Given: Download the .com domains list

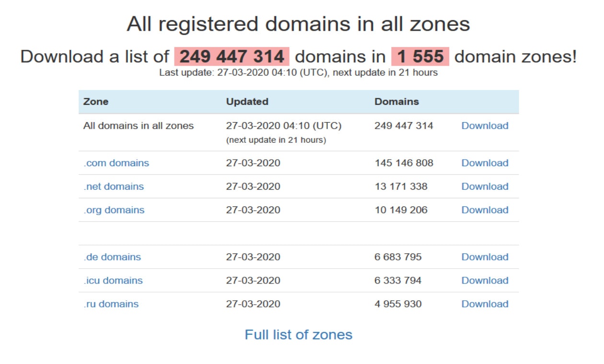Looking at the screenshot, I should pos(485,163).
